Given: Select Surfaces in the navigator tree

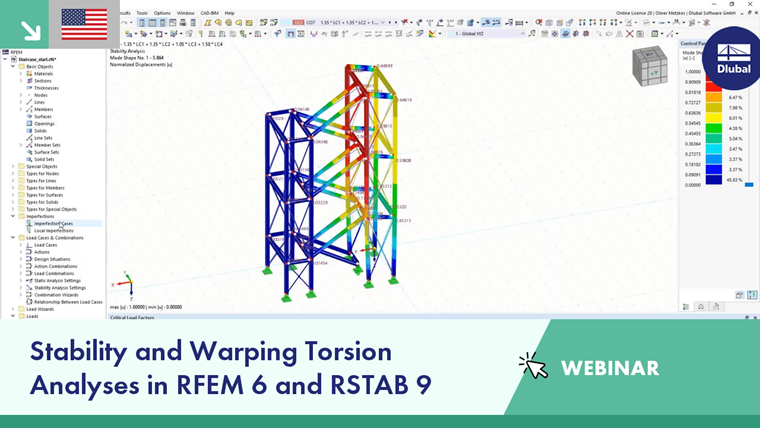Looking at the screenshot, I should [43, 116].
